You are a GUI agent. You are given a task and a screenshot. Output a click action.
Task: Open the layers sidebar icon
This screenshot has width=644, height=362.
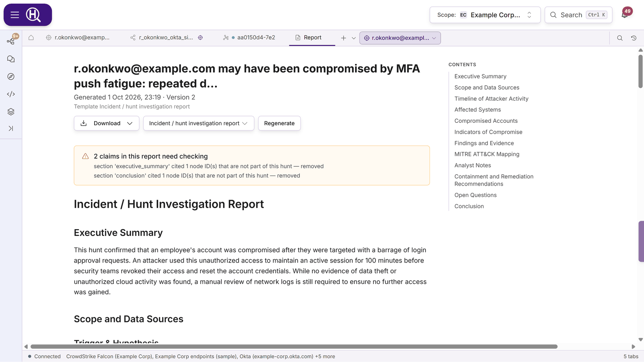[11, 112]
